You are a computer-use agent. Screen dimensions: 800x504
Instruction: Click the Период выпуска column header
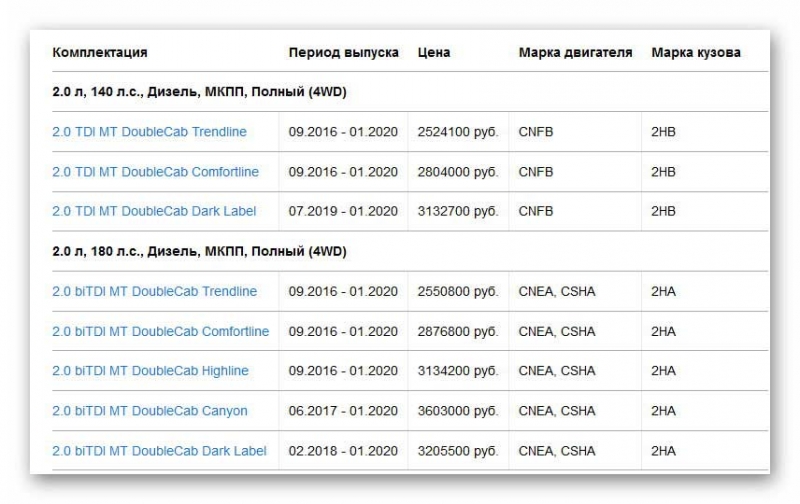coord(343,53)
